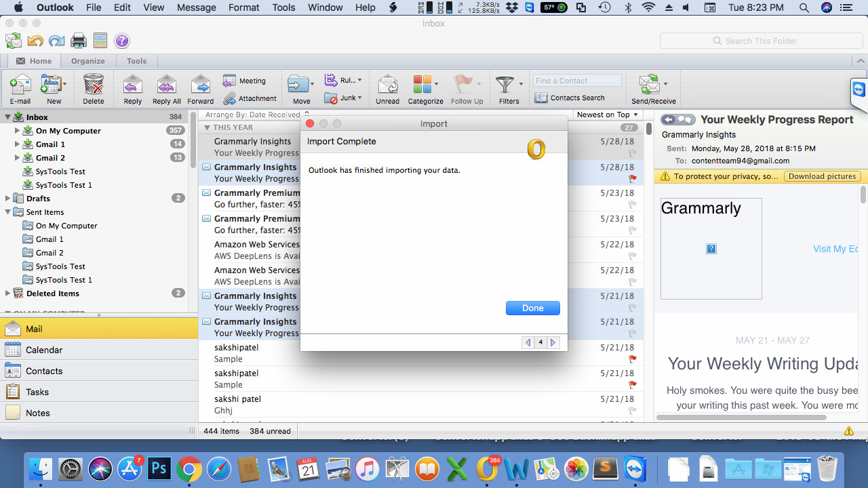Viewport: 868px width, 488px height.
Task: Open the Move dropdown arrow
Action: (x=312, y=85)
